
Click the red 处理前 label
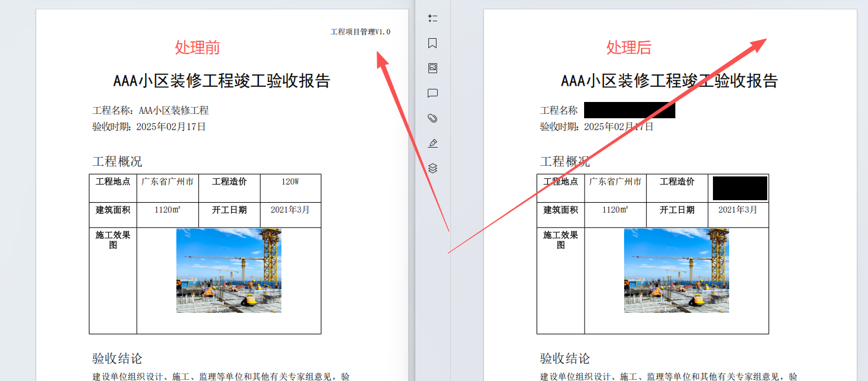coord(197,48)
